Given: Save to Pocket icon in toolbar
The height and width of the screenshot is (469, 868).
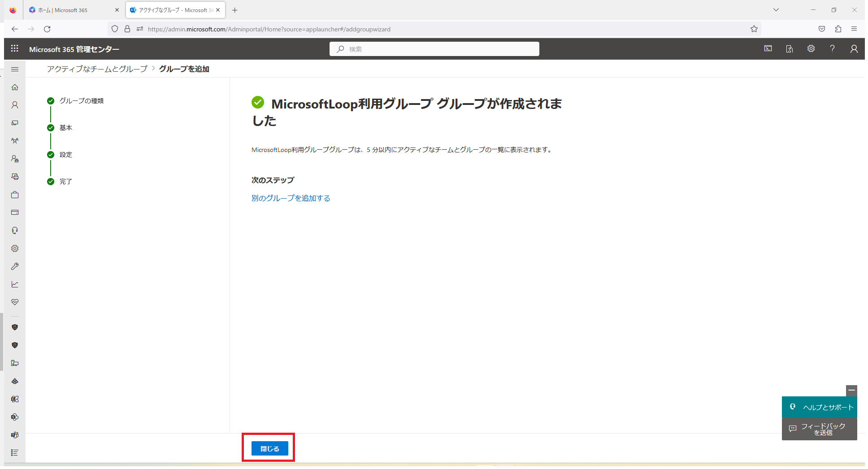Looking at the screenshot, I should [x=822, y=29].
